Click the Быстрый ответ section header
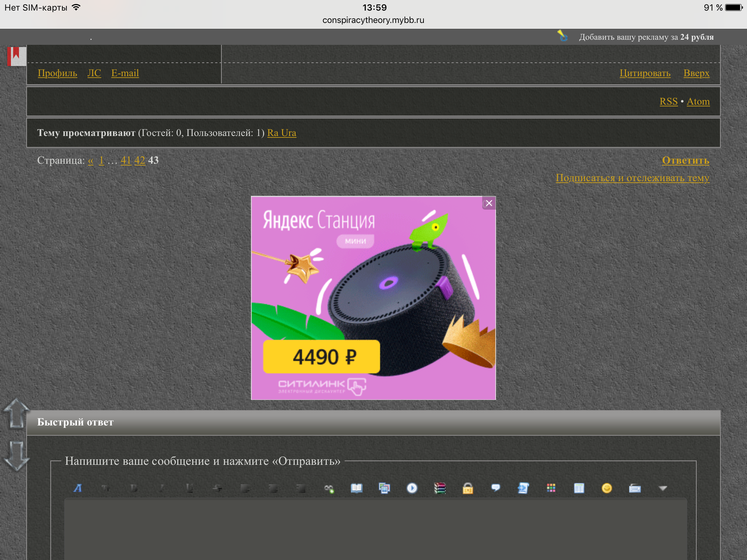747x560 pixels. coord(373,422)
